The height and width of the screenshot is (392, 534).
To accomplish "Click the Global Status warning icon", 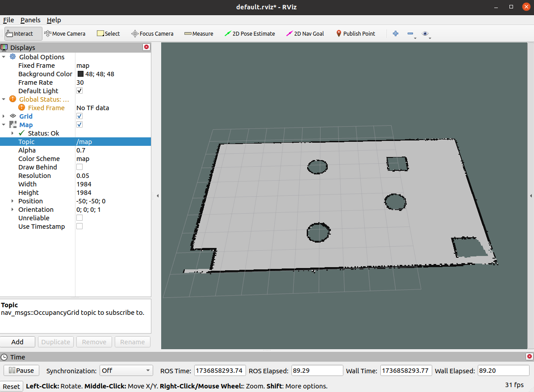I will (13, 99).
